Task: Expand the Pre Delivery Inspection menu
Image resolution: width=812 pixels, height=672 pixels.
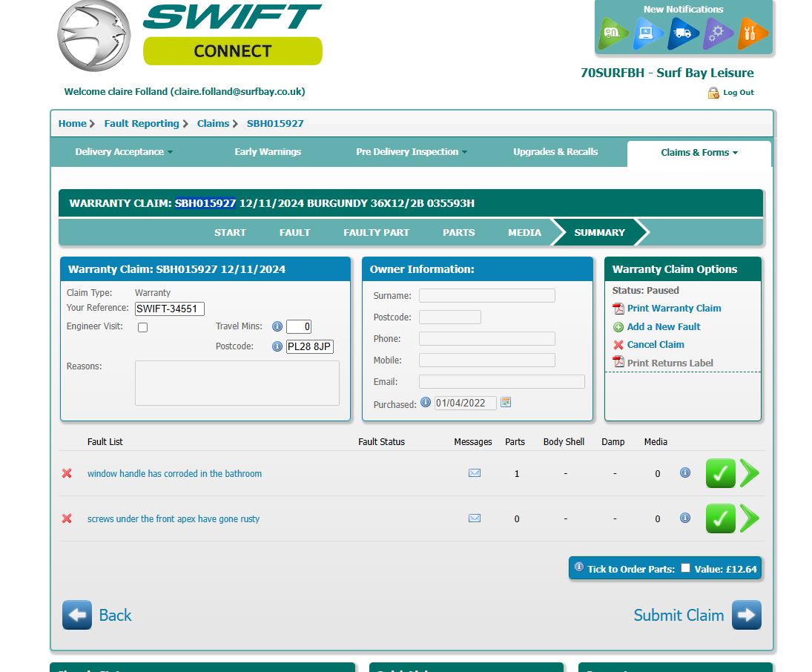Action: click(411, 152)
